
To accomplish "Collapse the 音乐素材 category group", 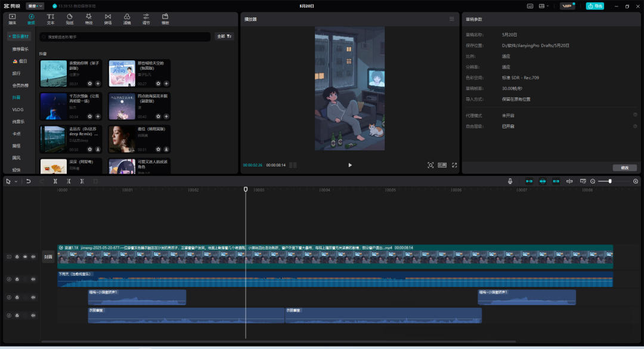I will pos(19,36).
